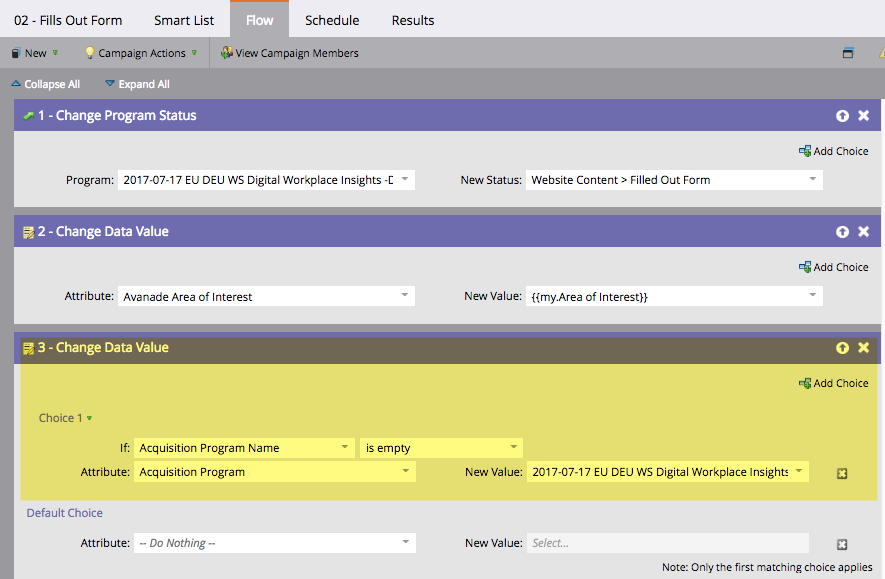
Task: Move step 3 Change Data Value up
Action: [x=842, y=348]
